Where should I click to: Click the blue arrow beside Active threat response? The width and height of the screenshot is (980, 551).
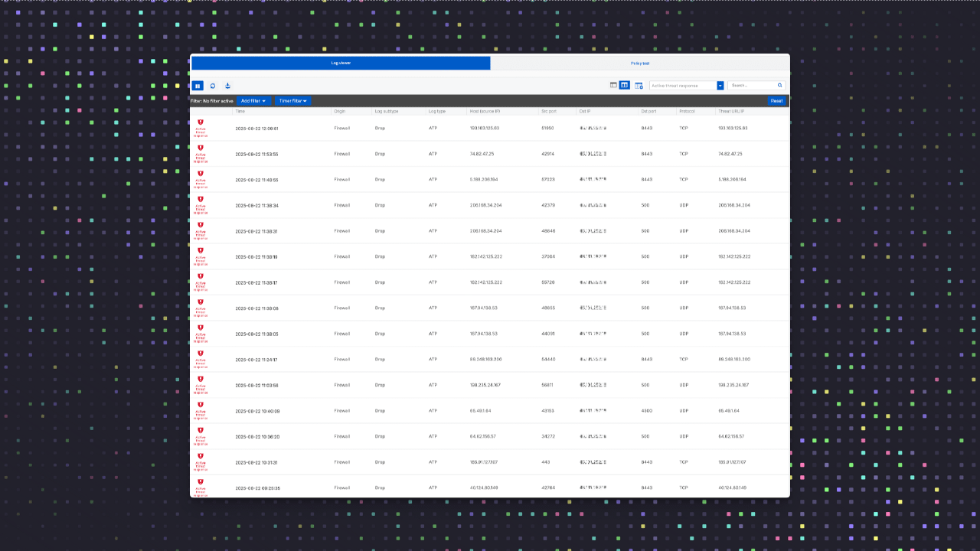pos(720,86)
